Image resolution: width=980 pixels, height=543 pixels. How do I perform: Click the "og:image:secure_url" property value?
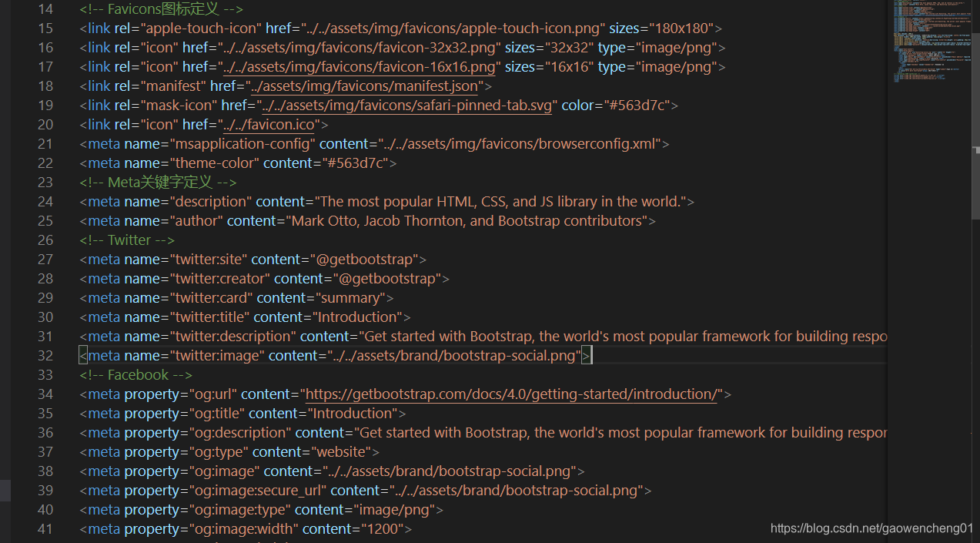257,491
